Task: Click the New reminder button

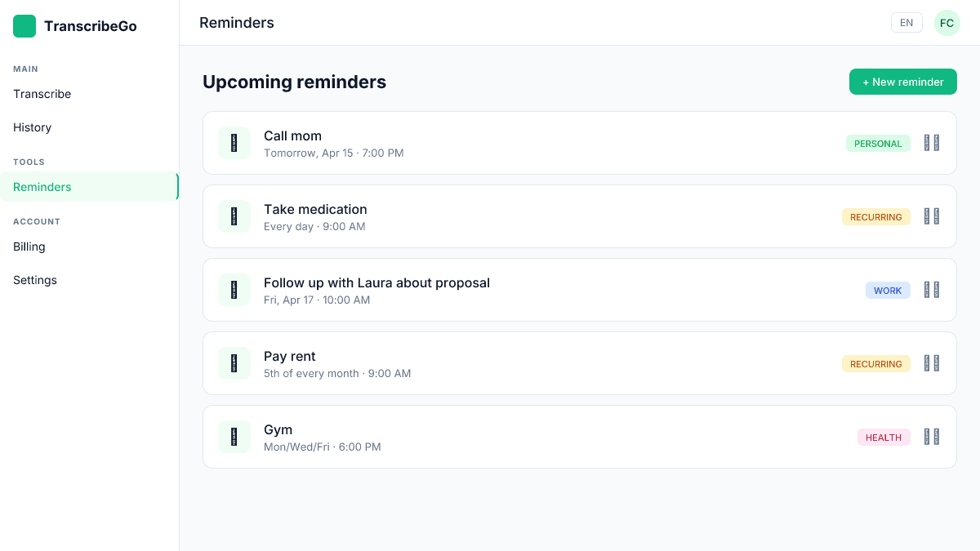Action: (x=902, y=82)
